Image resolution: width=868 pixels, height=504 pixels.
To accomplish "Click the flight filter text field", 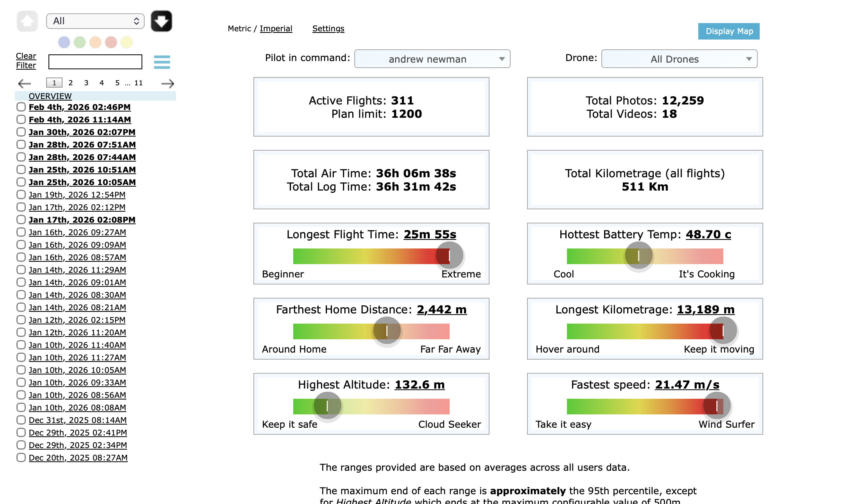I will click(x=95, y=62).
